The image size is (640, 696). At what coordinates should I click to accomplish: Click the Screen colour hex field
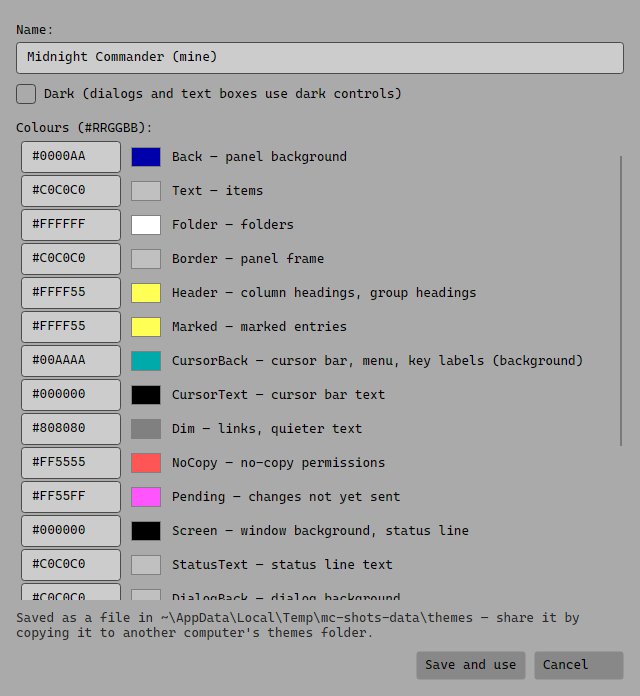[x=71, y=531]
